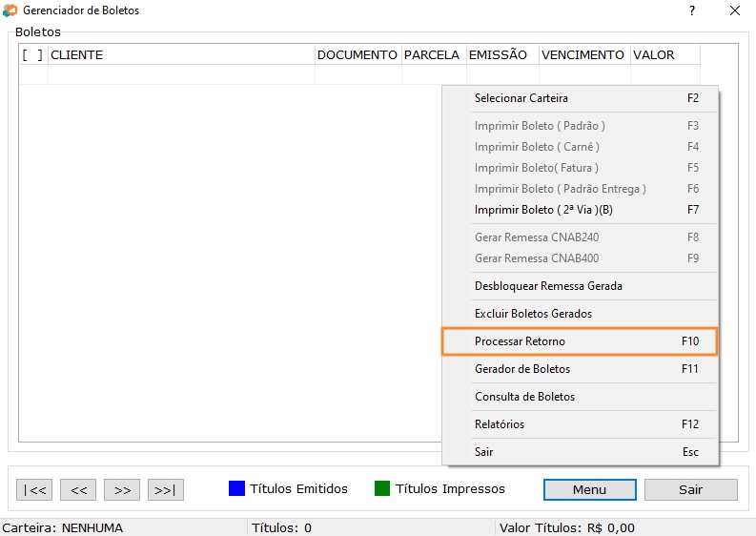The image size is (756, 536).
Task: Go to previous page with << button
Action: (78, 489)
